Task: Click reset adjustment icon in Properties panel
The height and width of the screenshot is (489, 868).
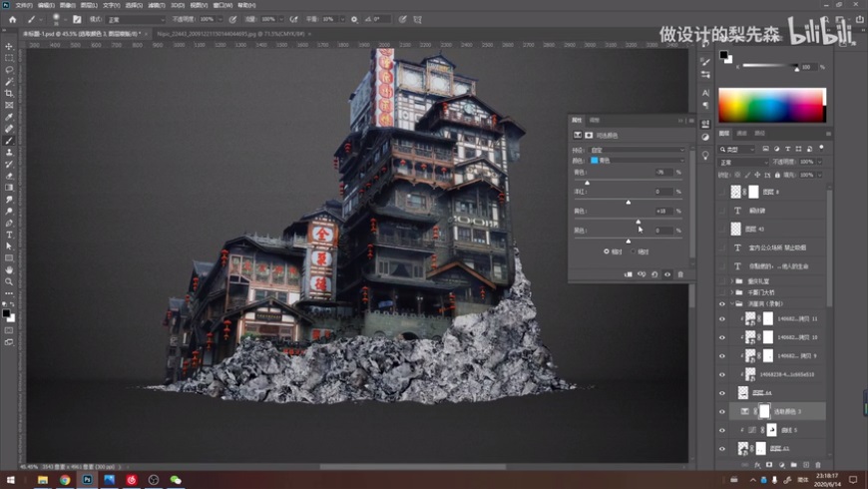Action: pyautogui.click(x=654, y=274)
